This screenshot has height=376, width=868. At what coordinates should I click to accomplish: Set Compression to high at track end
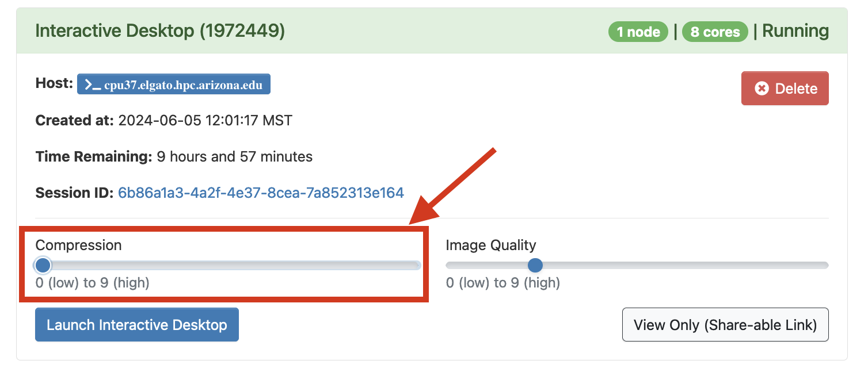416,265
